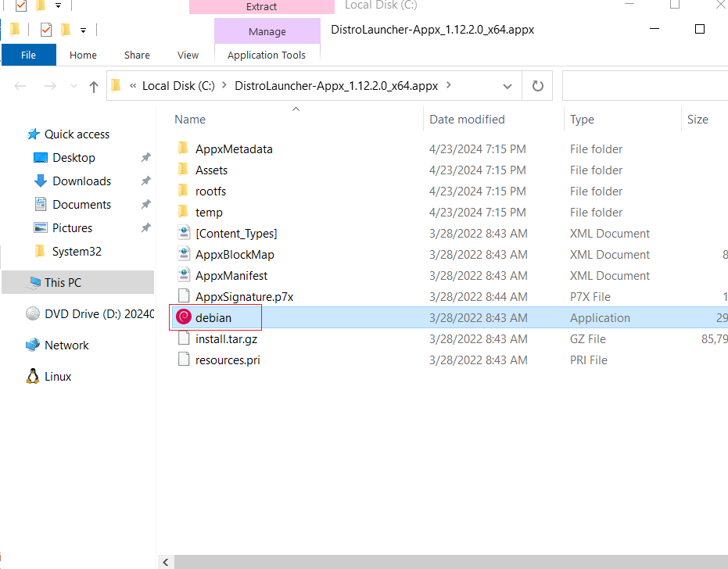Select the debian application icon
The width and height of the screenshot is (728, 569).
coord(184,317)
